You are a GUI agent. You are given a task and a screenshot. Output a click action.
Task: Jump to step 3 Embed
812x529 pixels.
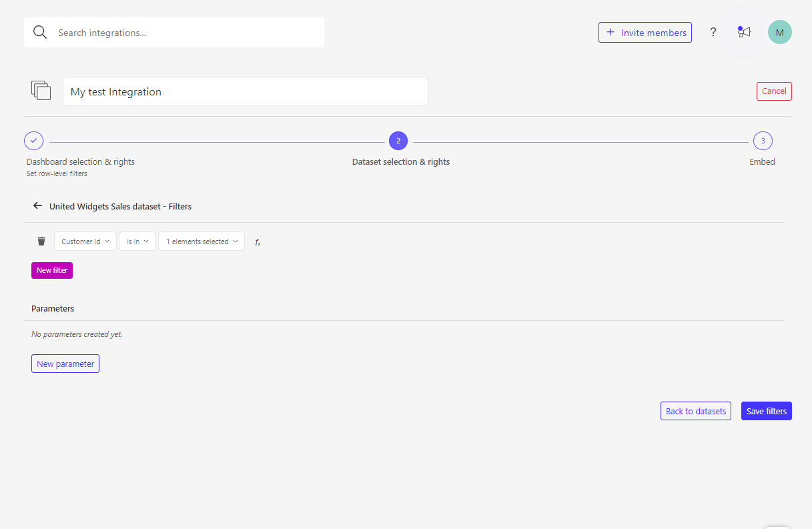coord(763,141)
